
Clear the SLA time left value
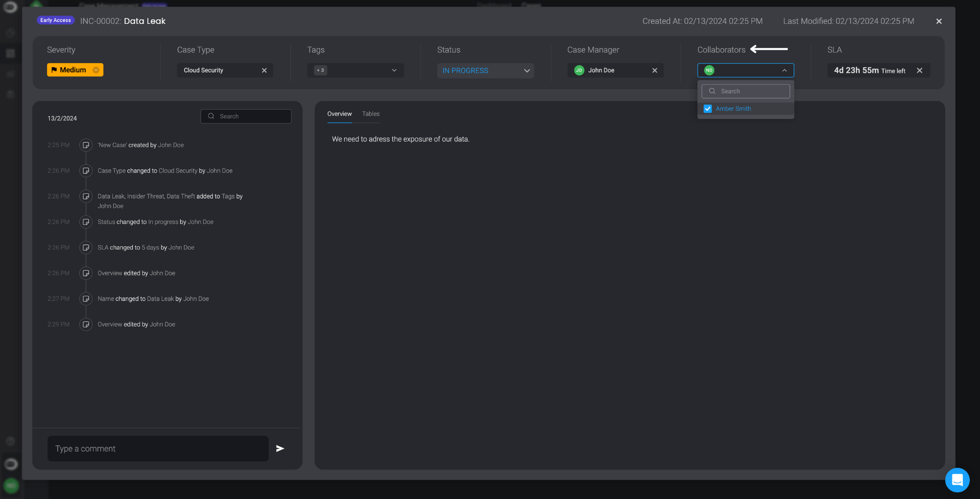(x=919, y=70)
